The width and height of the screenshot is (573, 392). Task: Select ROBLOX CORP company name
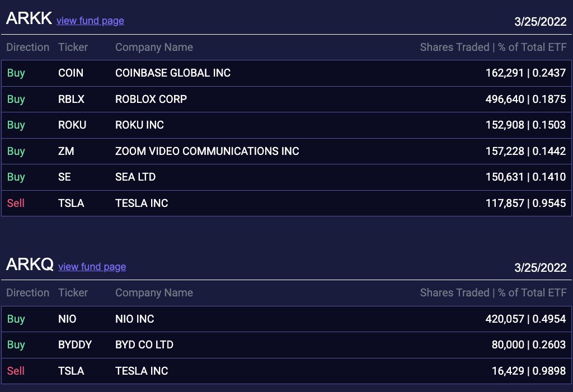(151, 99)
